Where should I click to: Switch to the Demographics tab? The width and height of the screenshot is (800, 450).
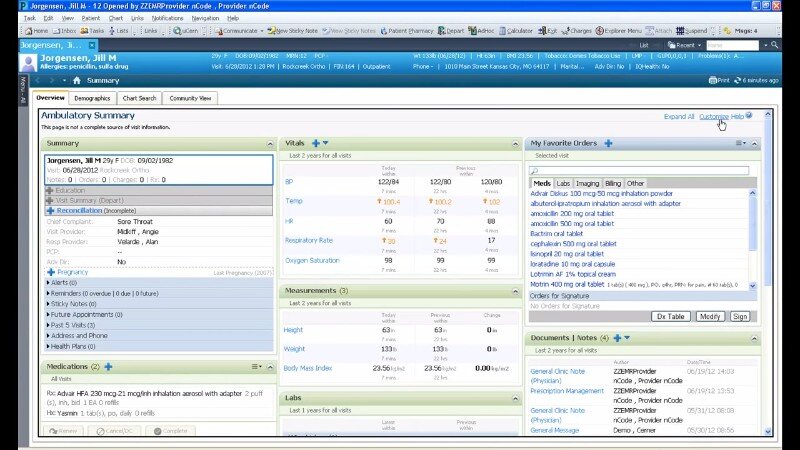92,99
